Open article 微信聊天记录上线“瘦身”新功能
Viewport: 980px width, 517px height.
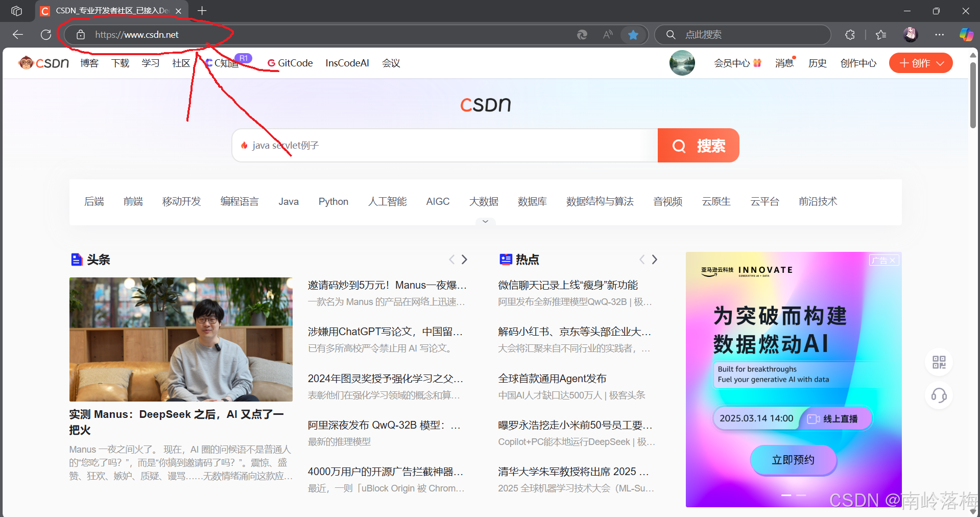point(568,285)
